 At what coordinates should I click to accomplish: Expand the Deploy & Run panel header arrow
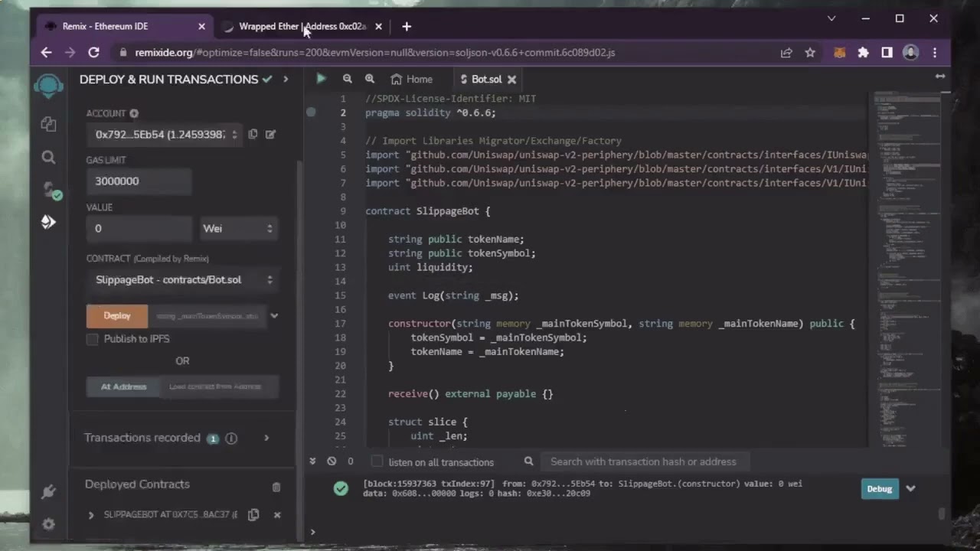pos(286,79)
